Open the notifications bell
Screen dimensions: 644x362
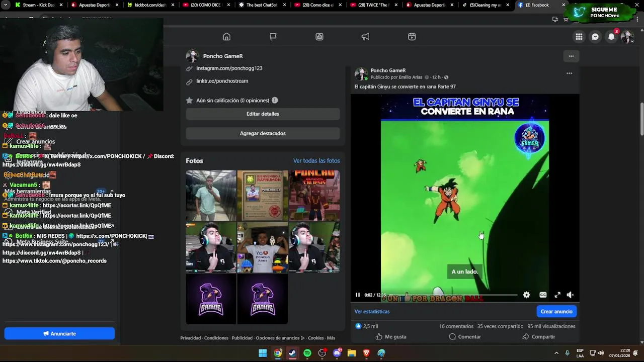[x=611, y=37]
